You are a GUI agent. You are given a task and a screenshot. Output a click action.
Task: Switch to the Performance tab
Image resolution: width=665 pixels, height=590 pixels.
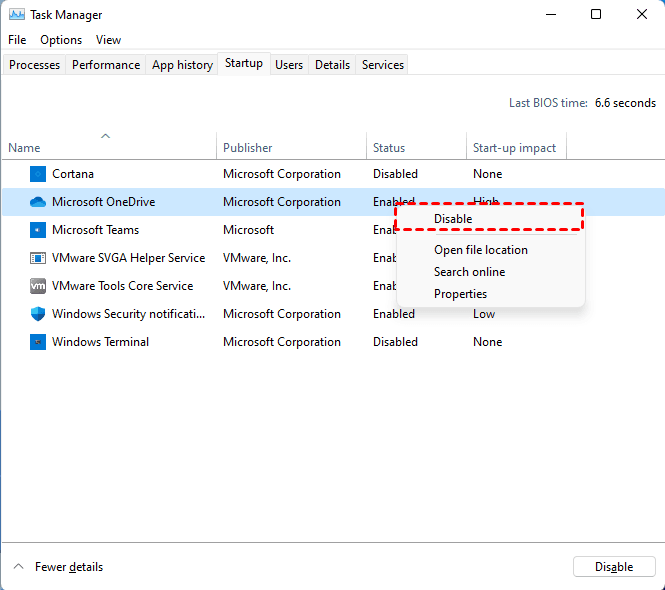pos(106,65)
